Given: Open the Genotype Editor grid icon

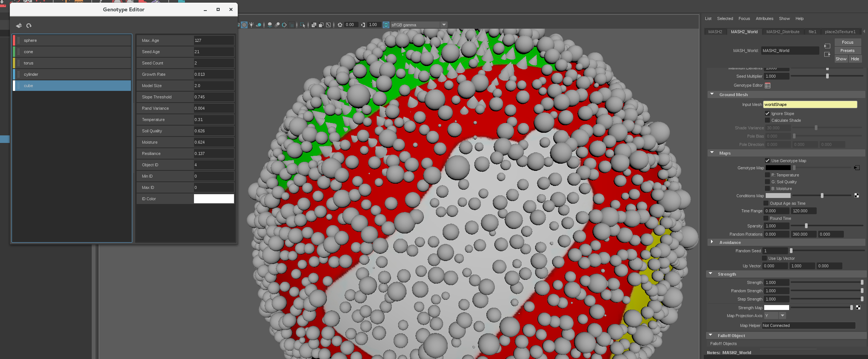Looking at the screenshot, I should click(x=767, y=85).
